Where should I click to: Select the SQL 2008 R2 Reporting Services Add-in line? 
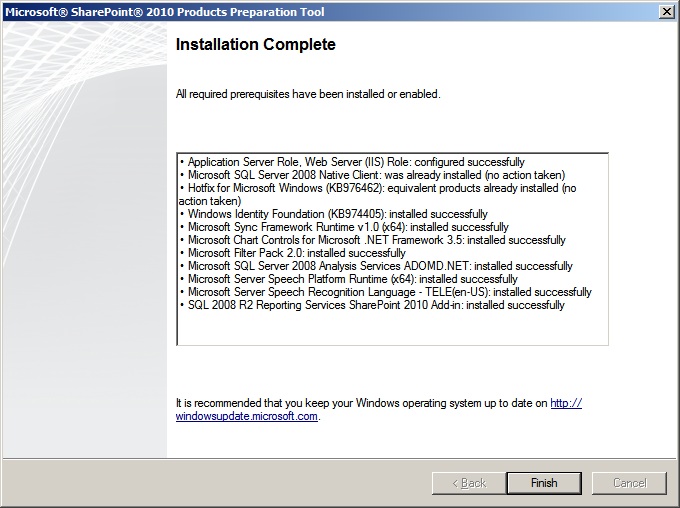(371, 305)
